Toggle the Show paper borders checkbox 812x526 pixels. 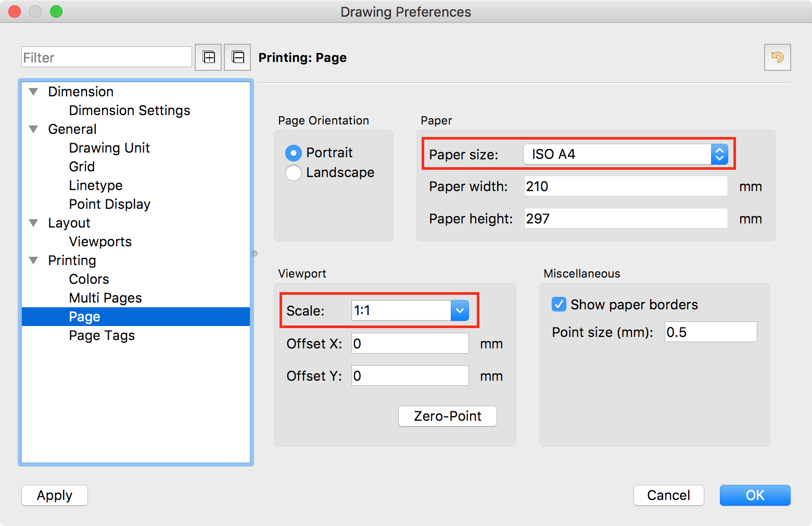(559, 304)
